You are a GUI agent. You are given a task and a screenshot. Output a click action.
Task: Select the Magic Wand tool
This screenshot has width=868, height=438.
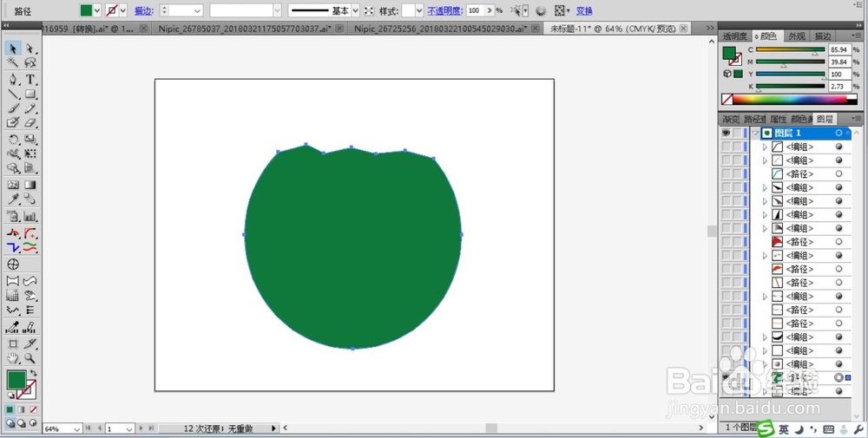(13, 63)
